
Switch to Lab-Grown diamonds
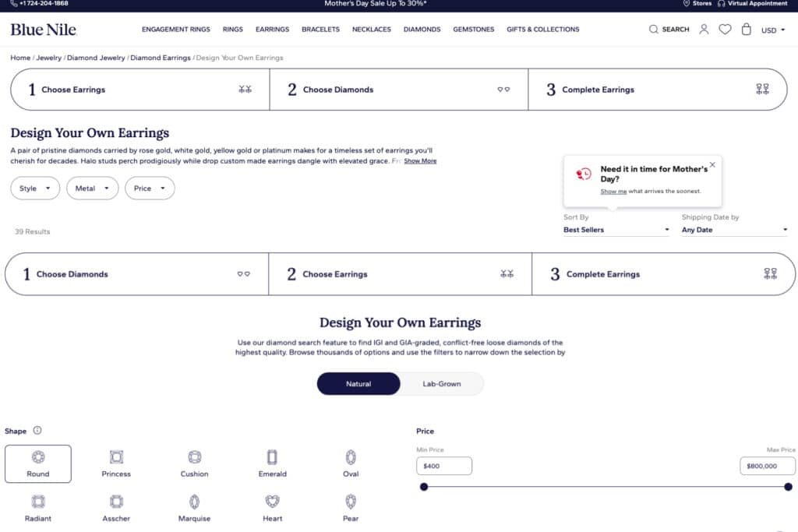[x=442, y=384]
